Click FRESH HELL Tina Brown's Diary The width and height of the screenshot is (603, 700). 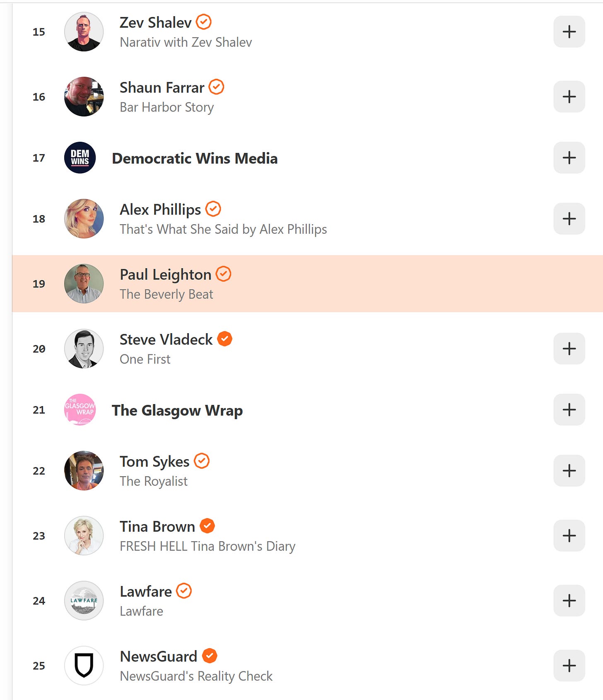(x=207, y=546)
